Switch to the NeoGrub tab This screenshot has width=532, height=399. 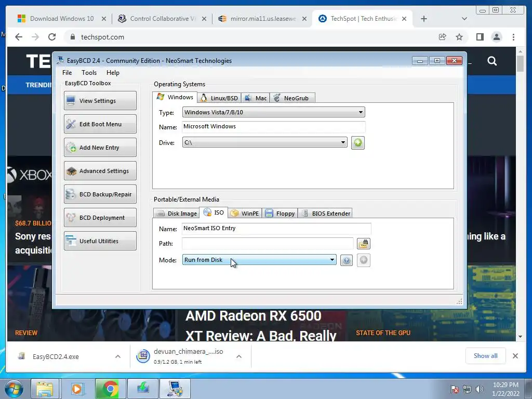292,98
